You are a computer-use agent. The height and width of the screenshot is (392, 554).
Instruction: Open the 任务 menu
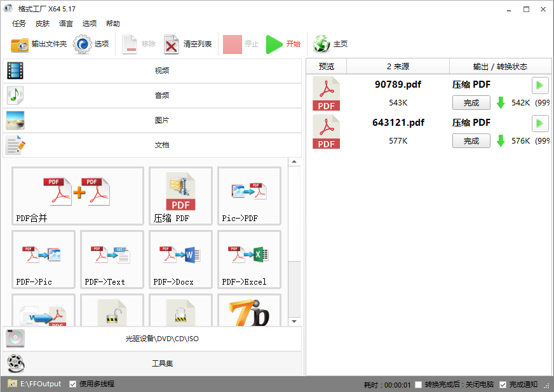coord(18,24)
